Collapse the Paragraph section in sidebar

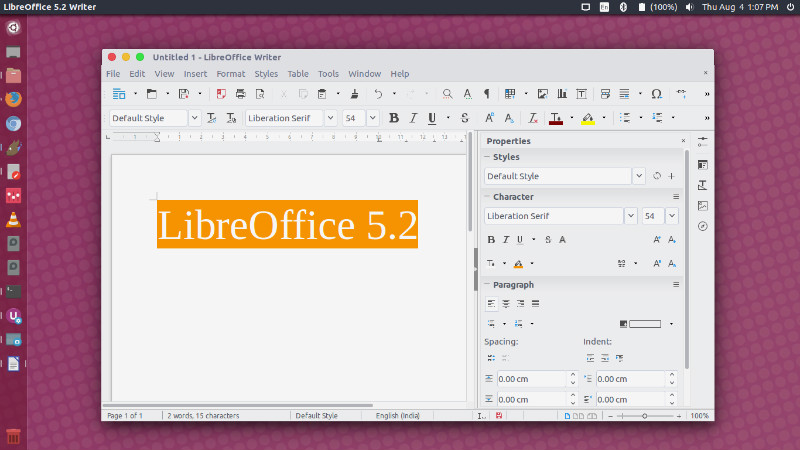coord(487,284)
